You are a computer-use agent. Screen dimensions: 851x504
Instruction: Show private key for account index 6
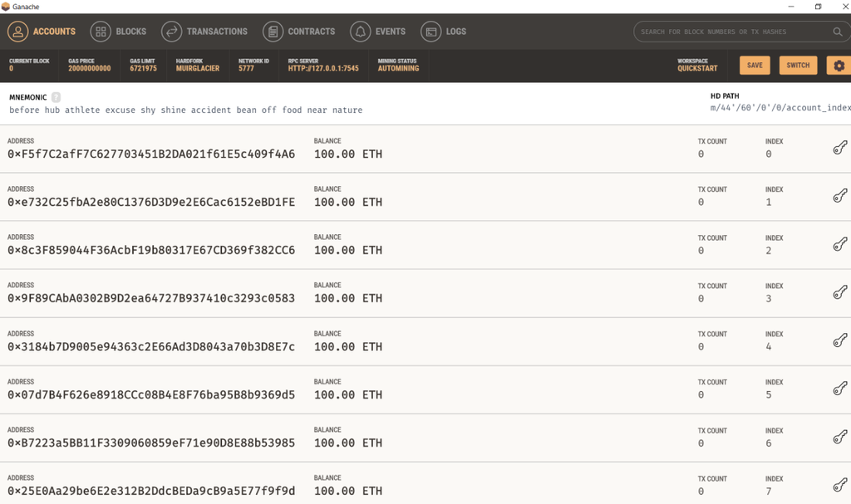(839, 436)
